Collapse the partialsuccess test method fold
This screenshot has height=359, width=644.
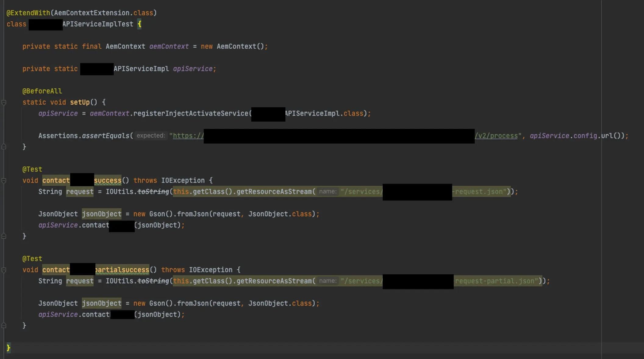[x=4, y=270]
